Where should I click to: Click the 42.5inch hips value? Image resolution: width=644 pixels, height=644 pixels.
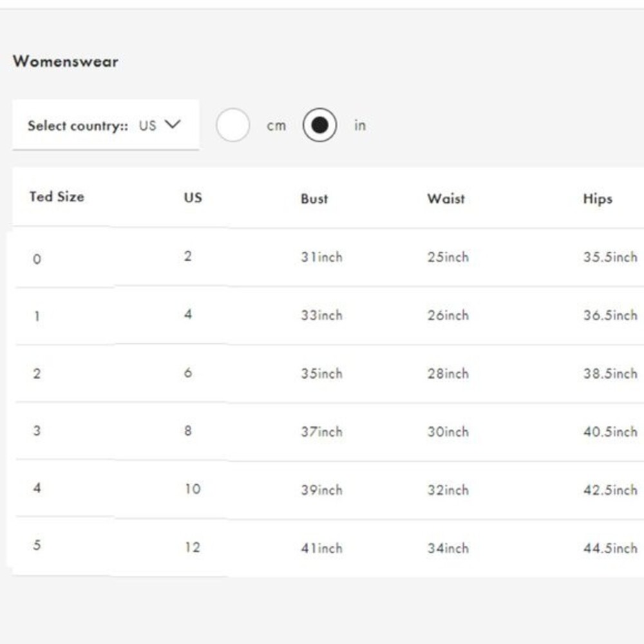(611, 490)
